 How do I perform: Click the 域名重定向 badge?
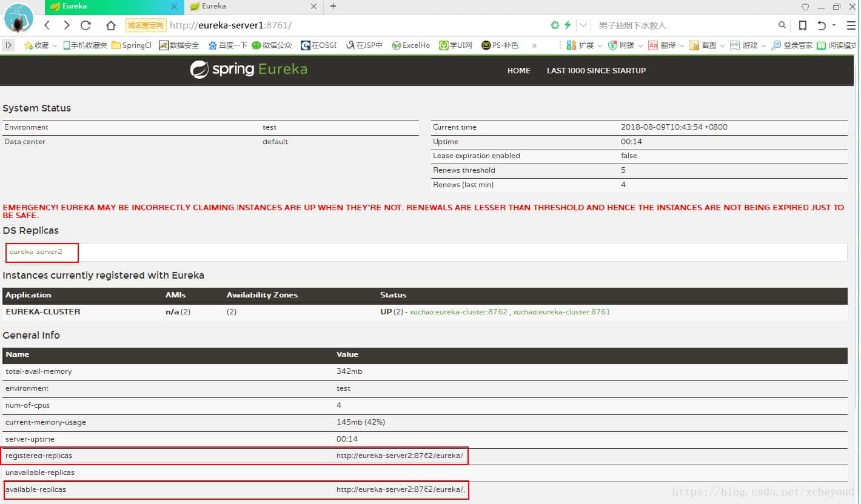pyautogui.click(x=146, y=25)
